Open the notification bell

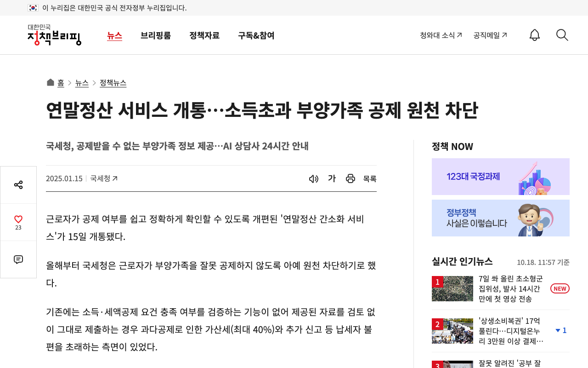(535, 35)
